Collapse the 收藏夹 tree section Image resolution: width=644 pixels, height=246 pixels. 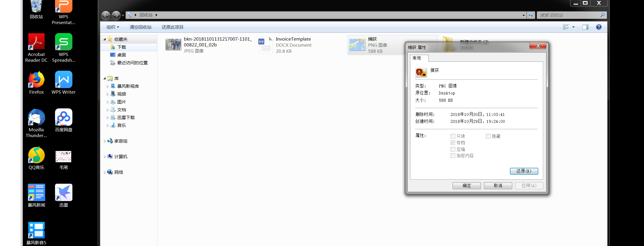105,39
